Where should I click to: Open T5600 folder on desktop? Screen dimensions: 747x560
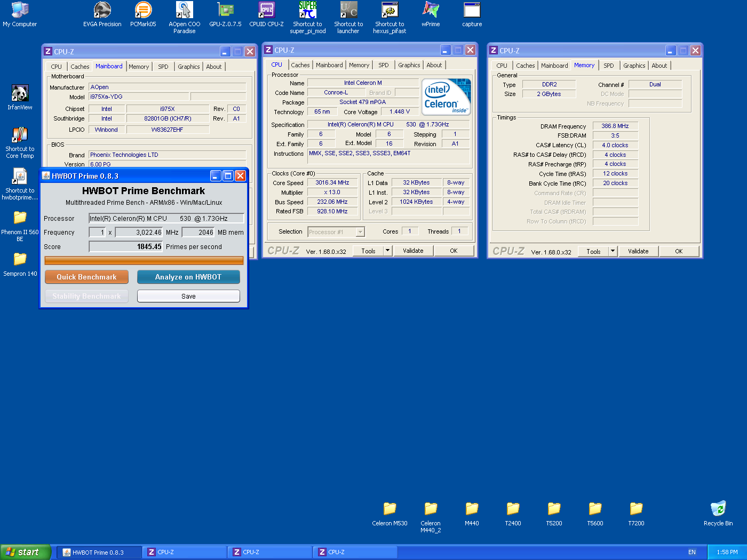pyautogui.click(x=595, y=514)
